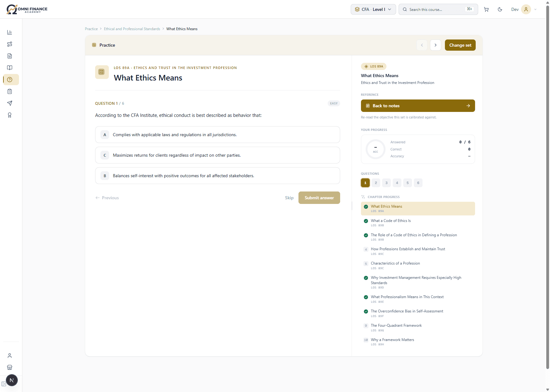The image size is (550, 392).
Task: Open the open-book reading sidebar icon
Action: [10, 68]
